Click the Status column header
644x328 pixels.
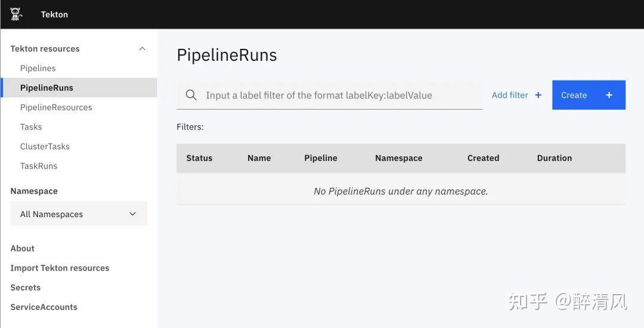pyautogui.click(x=199, y=158)
